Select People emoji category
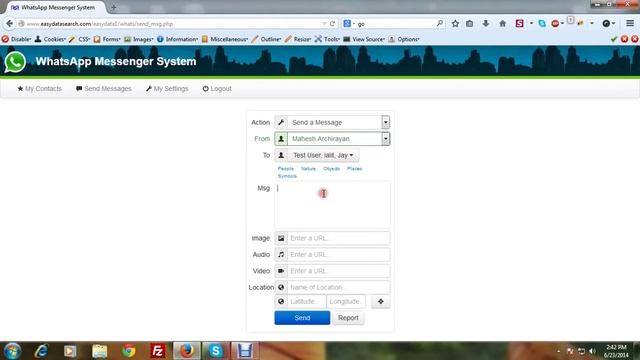Viewport: 640px width, 360px height. click(x=286, y=169)
